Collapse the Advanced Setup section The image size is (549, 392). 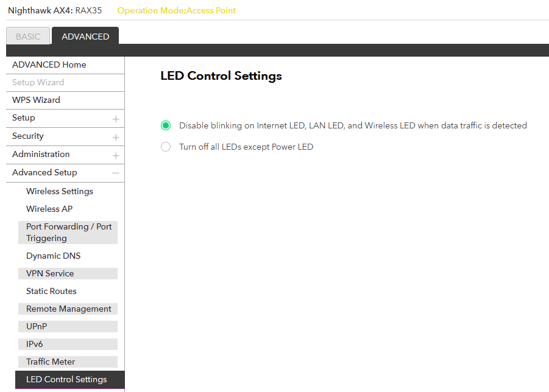116,173
